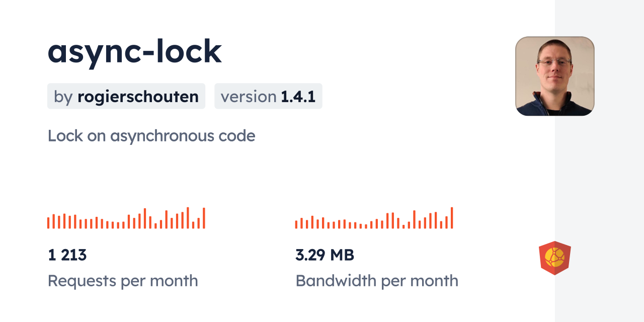Select the rogierschouten username text

(x=138, y=97)
